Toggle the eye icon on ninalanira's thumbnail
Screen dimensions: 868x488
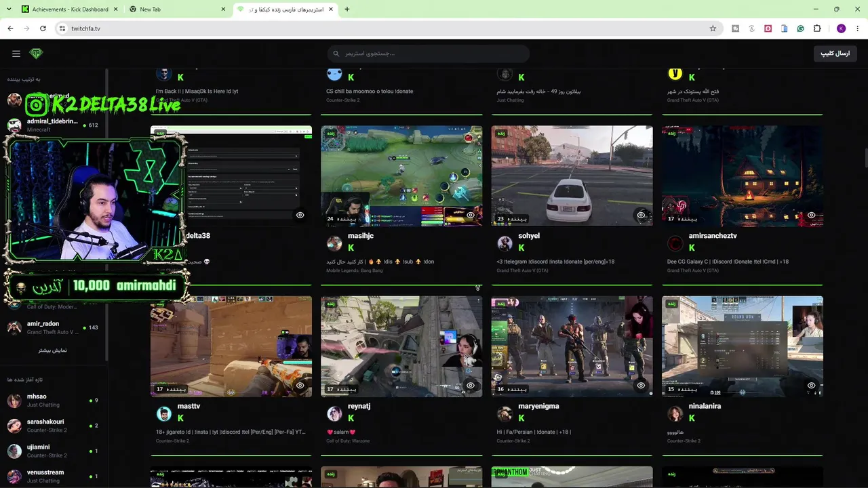click(811, 386)
